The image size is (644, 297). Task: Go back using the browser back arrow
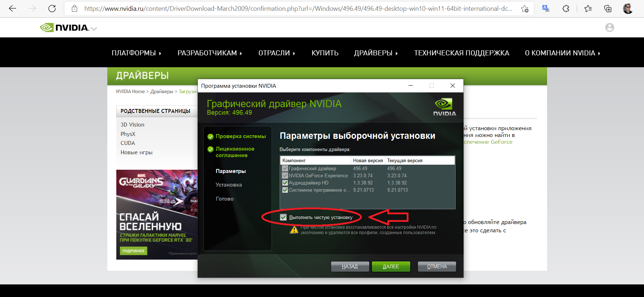tap(13, 8)
